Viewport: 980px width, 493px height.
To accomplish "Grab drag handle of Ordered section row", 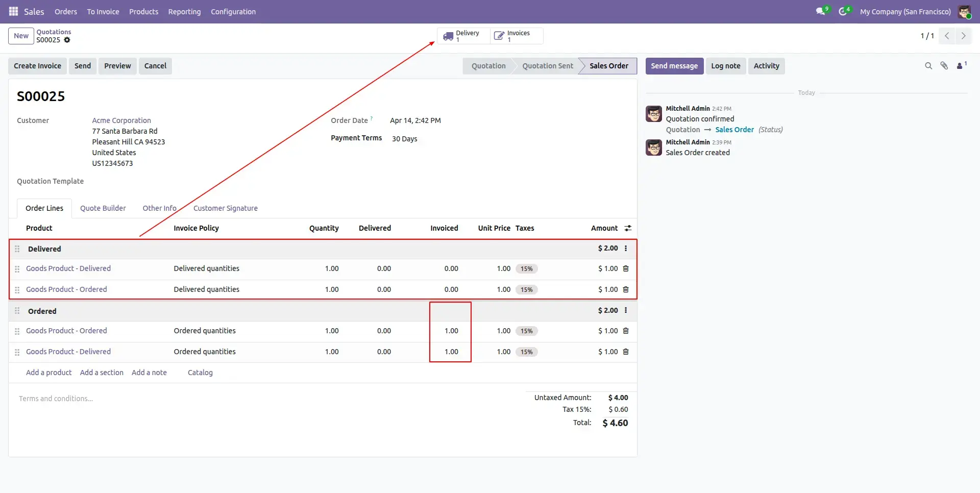I will pos(17,311).
